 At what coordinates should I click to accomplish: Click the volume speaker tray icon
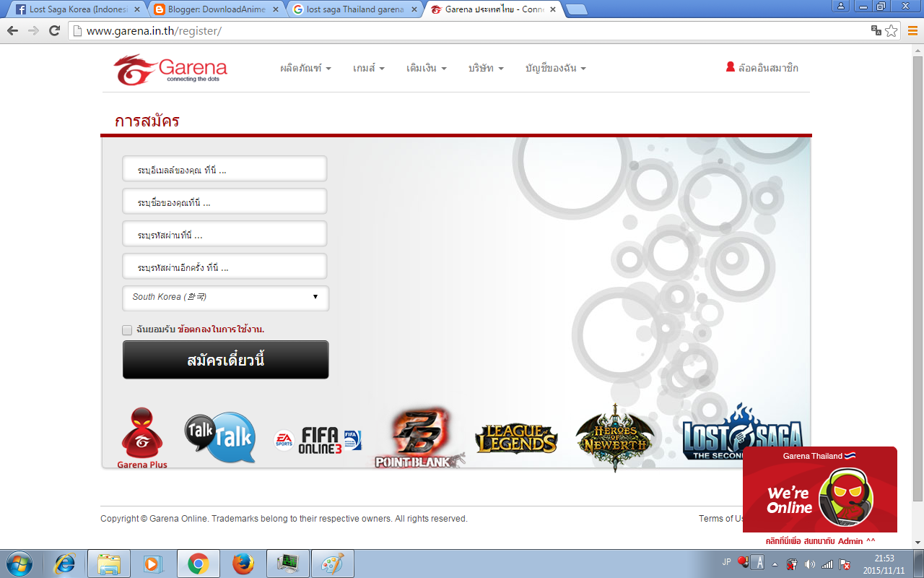810,564
